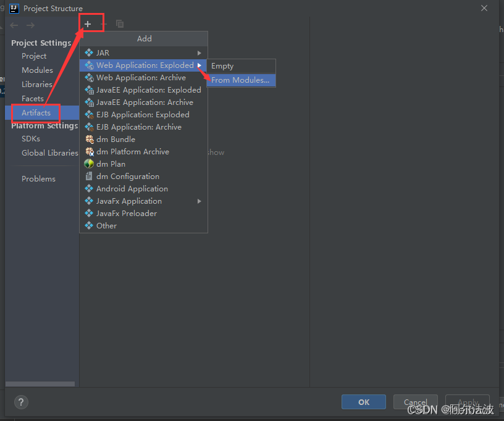Expand the JavaFx Application submenu arrow
This screenshot has height=421, width=504.
pyautogui.click(x=199, y=201)
